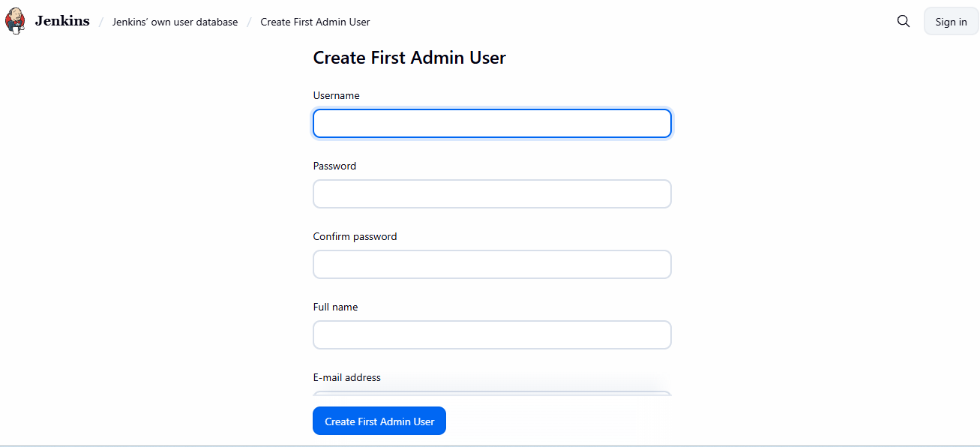The width and height of the screenshot is (980, 447).
Task: Click the Username label
Action: tap(336, 96)
